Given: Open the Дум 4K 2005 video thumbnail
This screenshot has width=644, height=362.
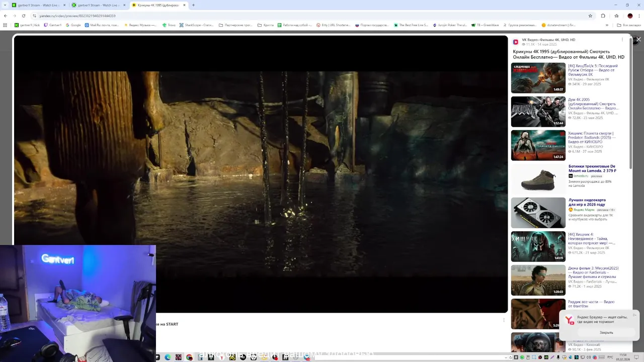Looking at the screenshot, I should click(x=538, y=112).
